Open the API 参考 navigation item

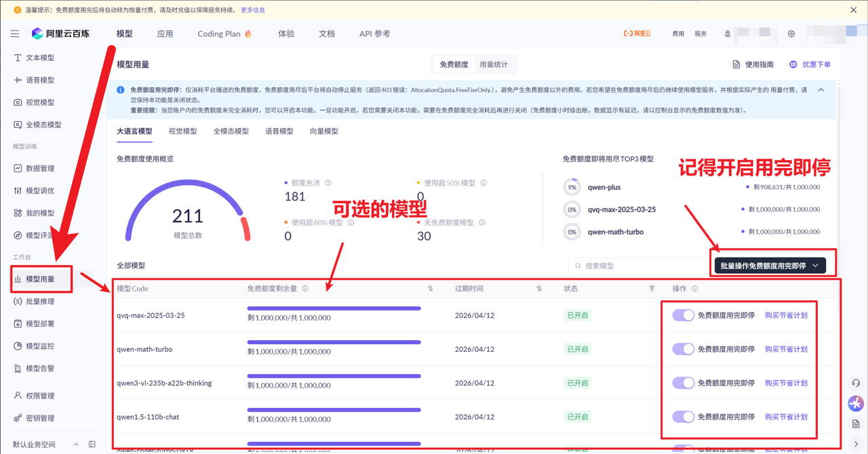tap(374, 34)
